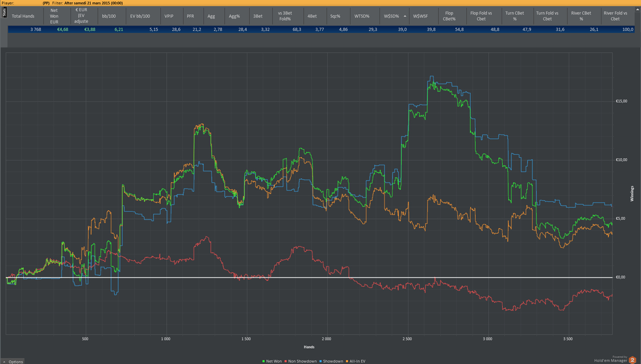Click the Hold'em Manager 2 logo icon

click(632, 359)
